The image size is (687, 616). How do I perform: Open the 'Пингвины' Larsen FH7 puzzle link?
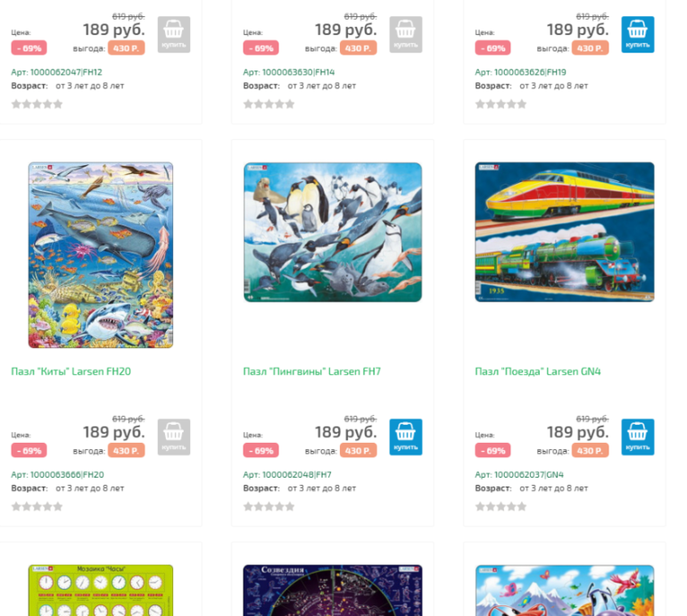[312, 371]
